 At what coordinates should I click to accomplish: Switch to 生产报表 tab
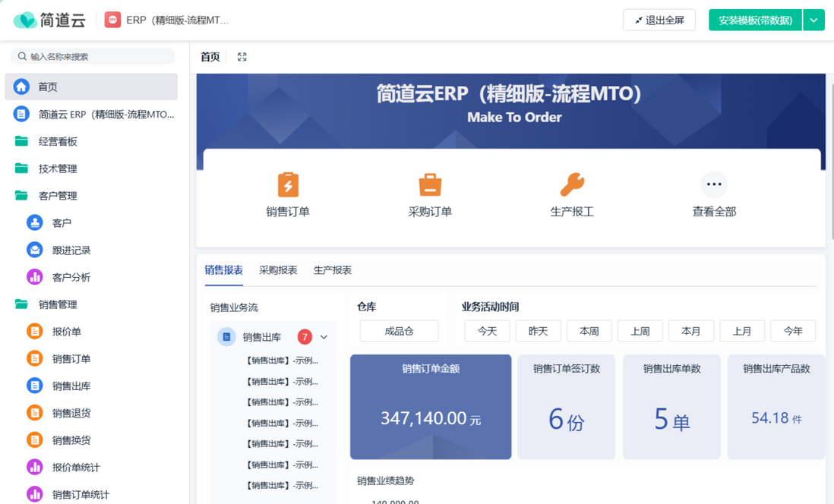(x=333, y=270)
